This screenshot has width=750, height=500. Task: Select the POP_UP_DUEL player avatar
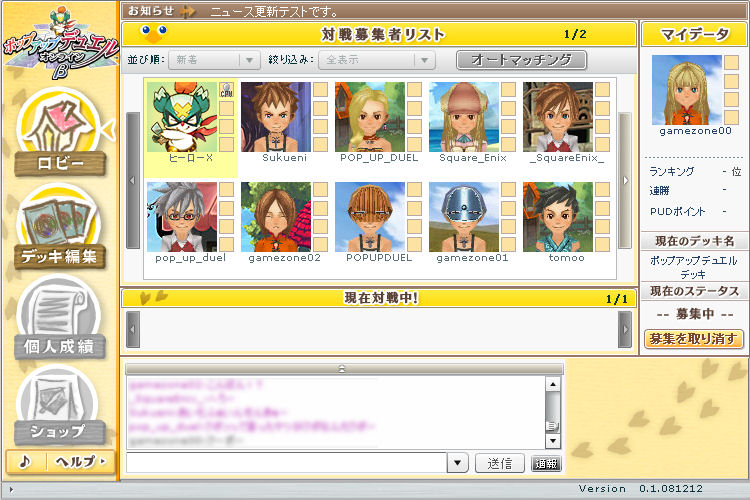[x=370, y=117]
